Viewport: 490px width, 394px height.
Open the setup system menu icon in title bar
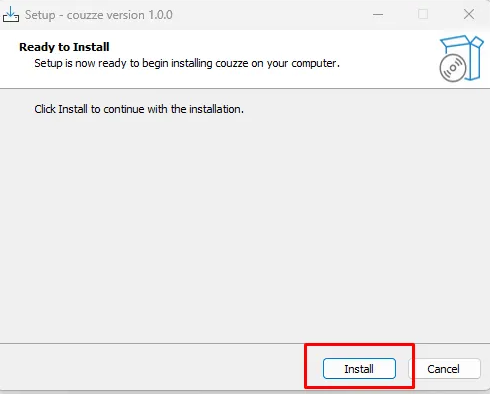[11, 14]
